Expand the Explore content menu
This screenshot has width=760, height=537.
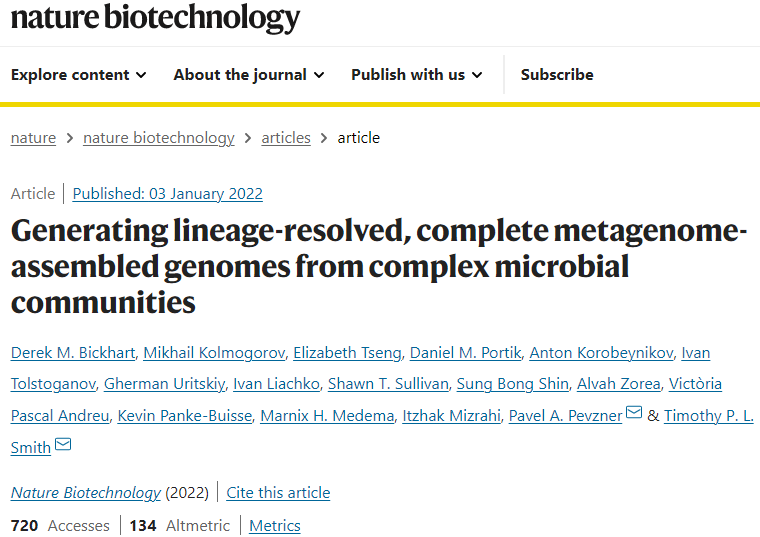pos(79,75)
